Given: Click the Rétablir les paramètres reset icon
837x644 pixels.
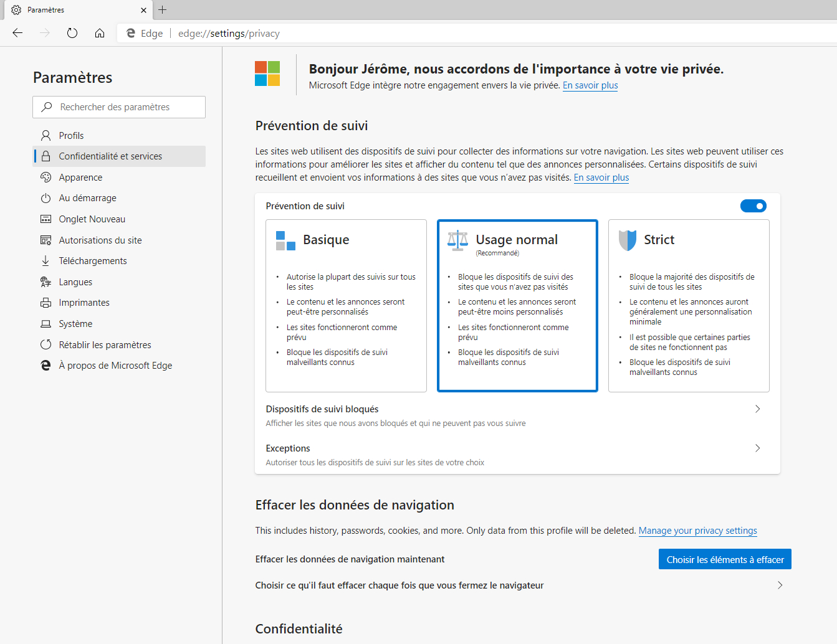Looking at the screenshot, I should 45,344.
